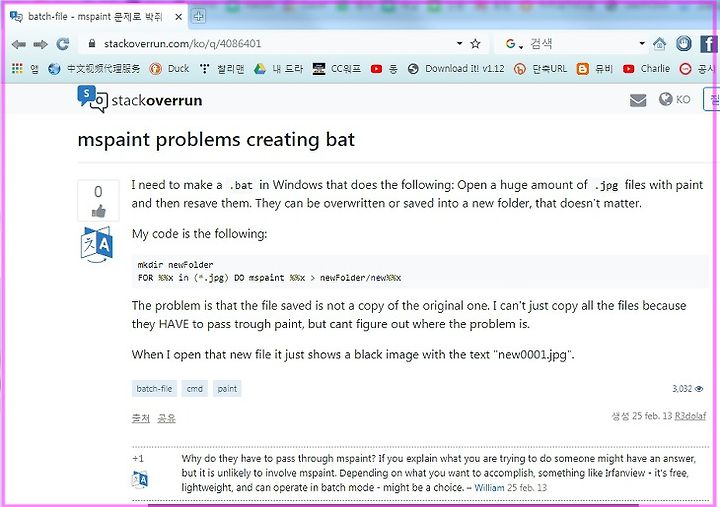The width and height of the screenshot is (720, 507).
Task: Open the Duck bookmark
Action: pyautogui.click(x=169, y=68)
